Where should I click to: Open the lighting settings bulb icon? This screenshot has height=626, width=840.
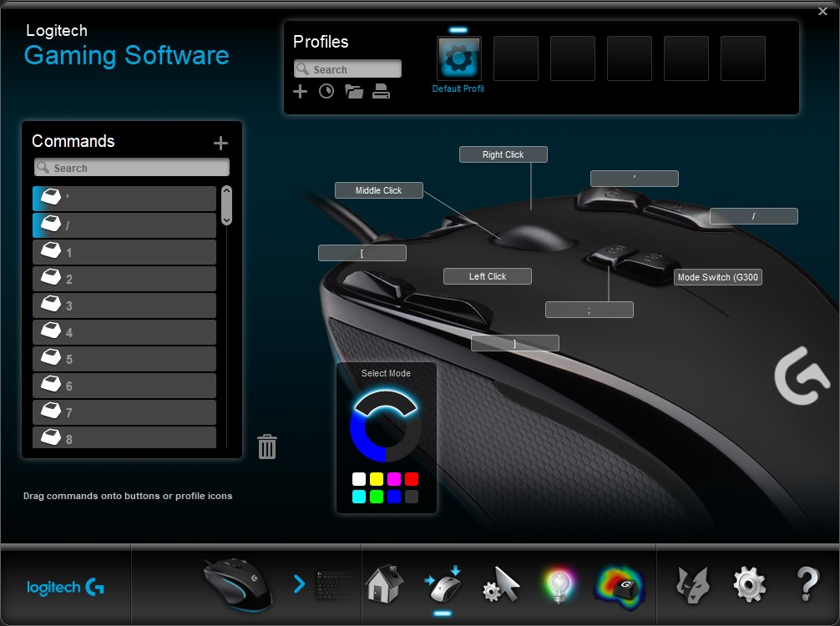(x=559, y=585)
